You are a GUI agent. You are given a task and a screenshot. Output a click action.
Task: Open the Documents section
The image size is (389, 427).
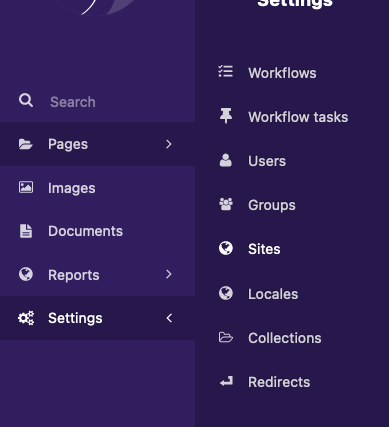[97, 231]
